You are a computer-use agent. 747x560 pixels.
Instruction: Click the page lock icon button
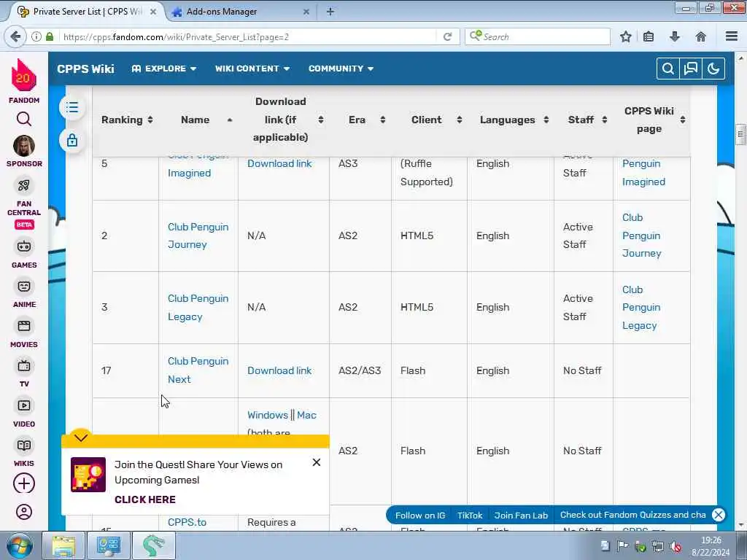[72, 141]
